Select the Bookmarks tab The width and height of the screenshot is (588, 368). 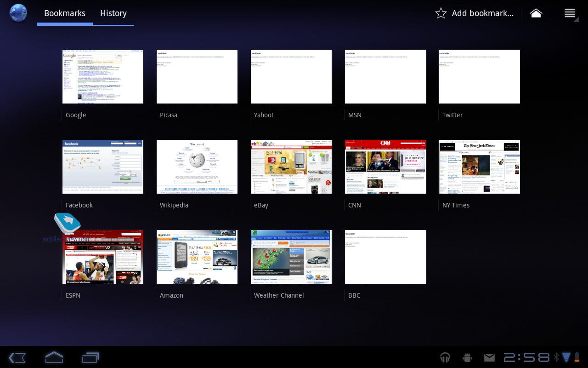(x=65, y=13)
